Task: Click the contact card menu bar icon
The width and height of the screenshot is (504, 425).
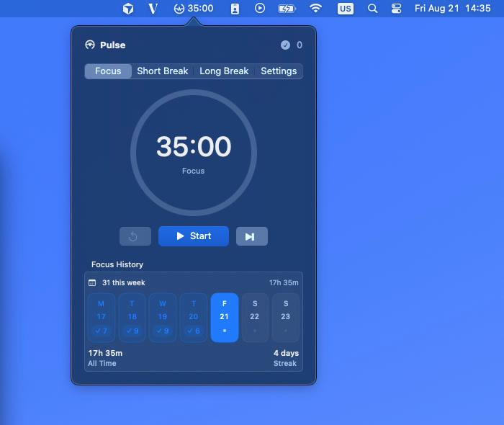Action: [x=235, y=9]
